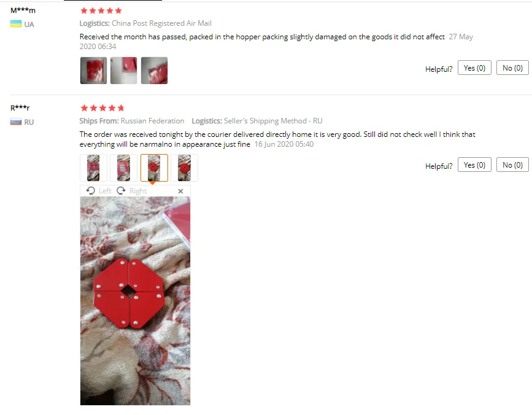
Task: Click No (0) on R***r's review
Action: coord(512,165)
